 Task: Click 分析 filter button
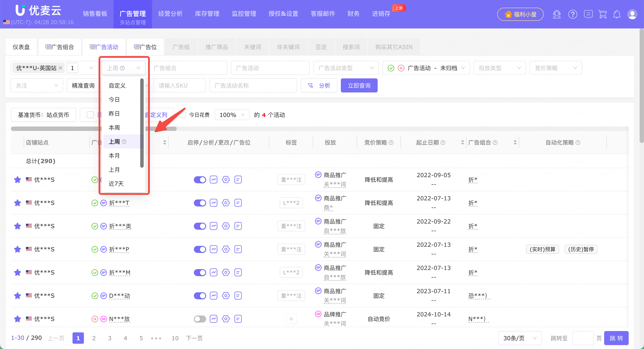coord(319,86)
